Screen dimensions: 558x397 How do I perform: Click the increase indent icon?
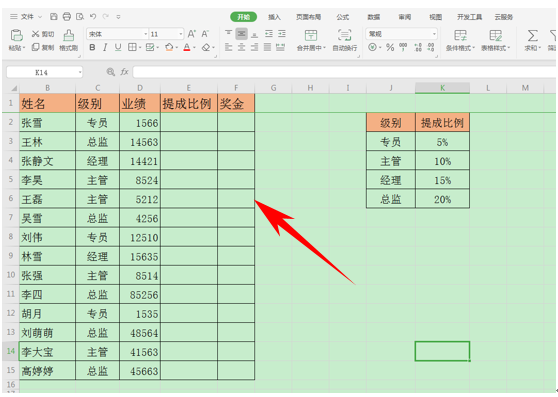(282, 34)
